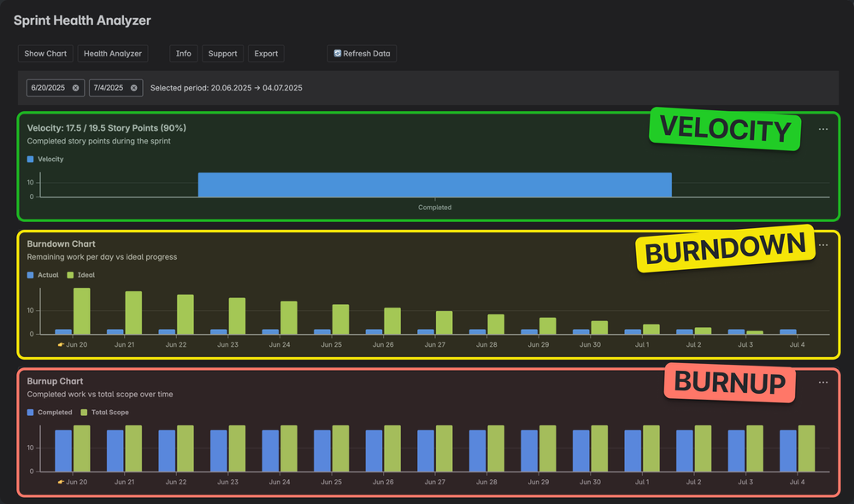This screenshot has width=854, height=504.
Task: Toggle the Completed legend series in Burnup
Action: pyautogui.click(x=50, y=412)
